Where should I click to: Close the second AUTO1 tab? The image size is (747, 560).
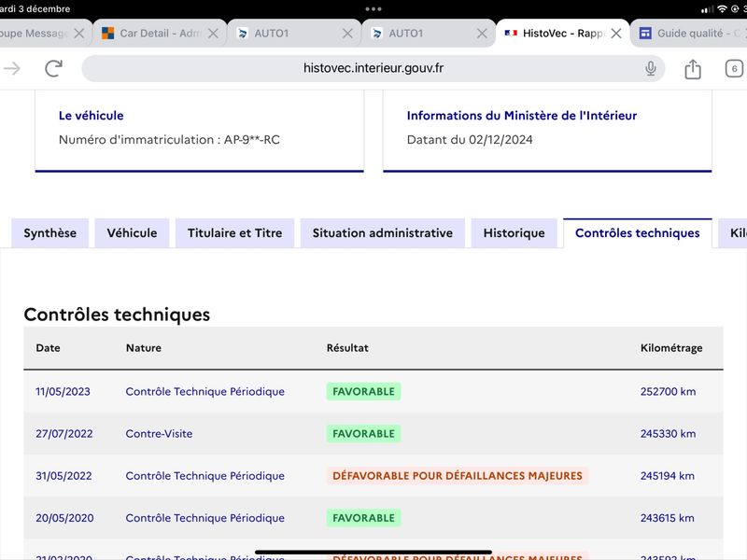(482, 34)
